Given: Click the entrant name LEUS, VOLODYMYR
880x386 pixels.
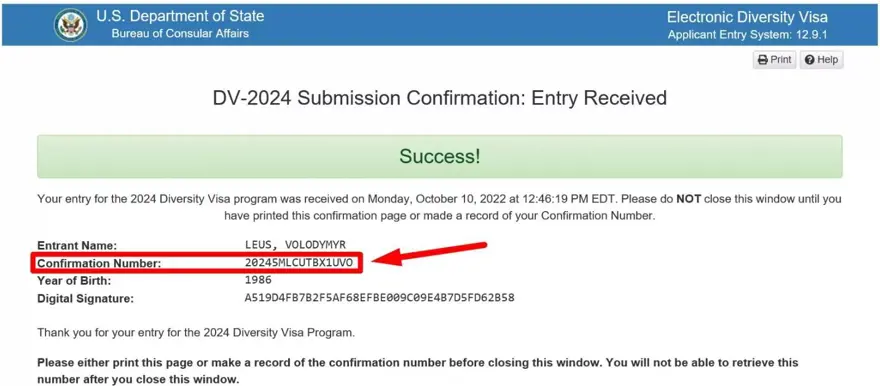Looking at the screenshot, I should [295, 245].
